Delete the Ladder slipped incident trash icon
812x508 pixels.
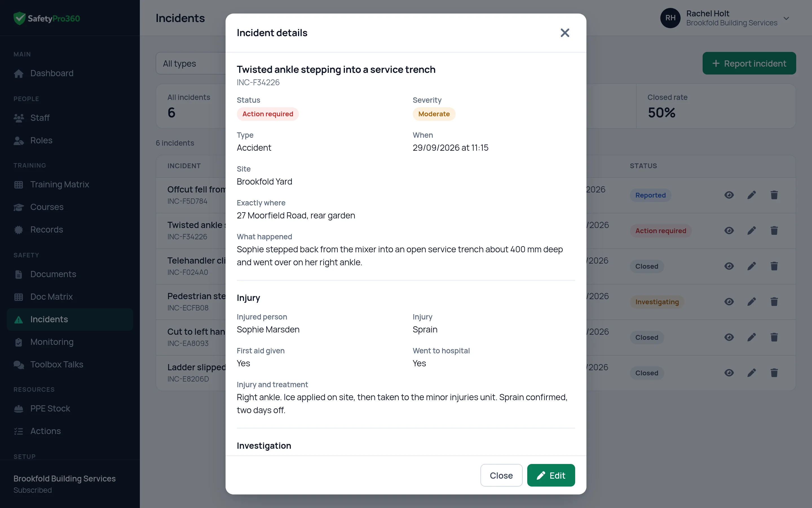pos(774,373)
